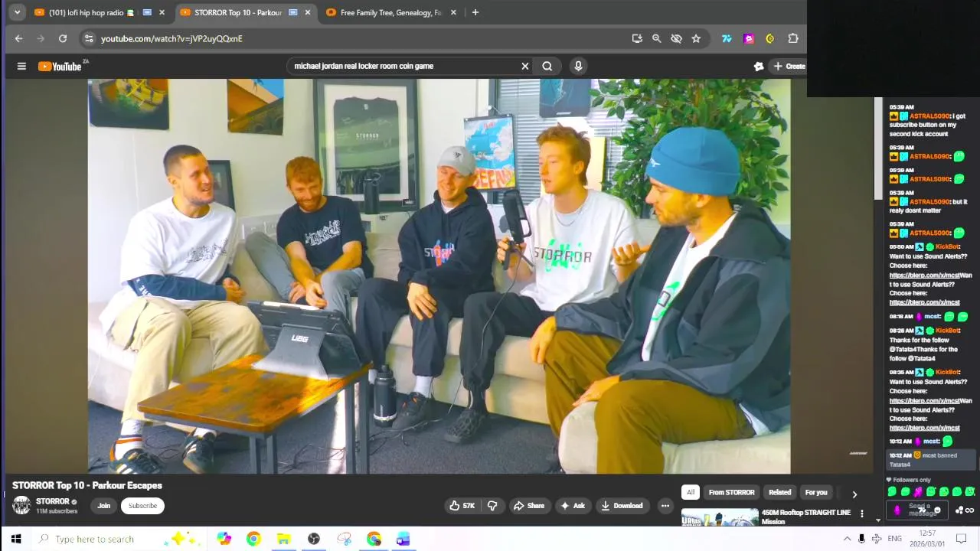Image resolution: width=980 pixels, height=551 pixels.
Task: Show hidden system tray icons chevron
Action: 847,539
